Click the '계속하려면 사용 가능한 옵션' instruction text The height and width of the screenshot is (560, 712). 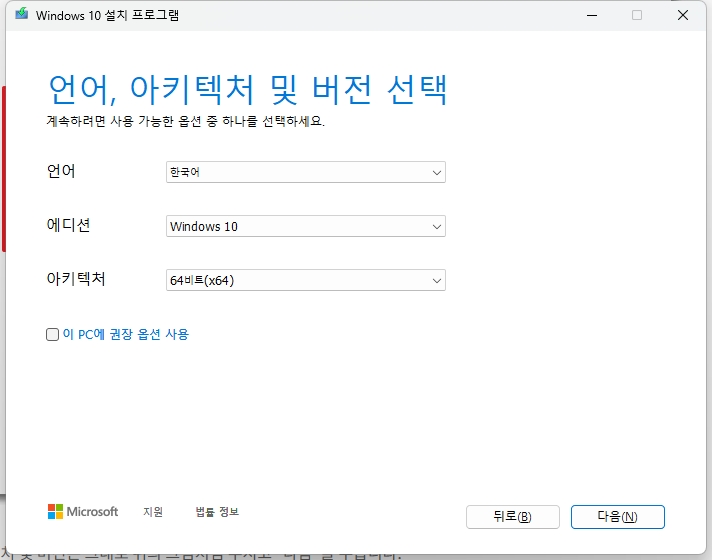[186, 121]
